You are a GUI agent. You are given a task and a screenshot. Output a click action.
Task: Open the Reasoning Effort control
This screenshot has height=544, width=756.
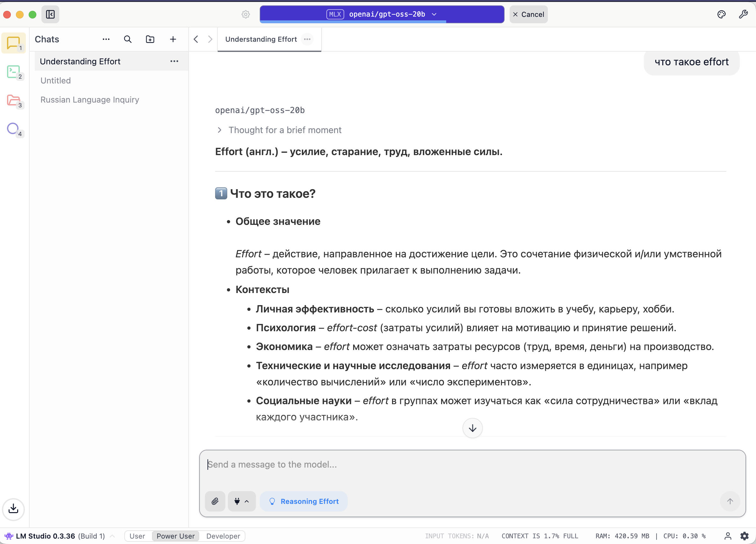coord(303,501)
